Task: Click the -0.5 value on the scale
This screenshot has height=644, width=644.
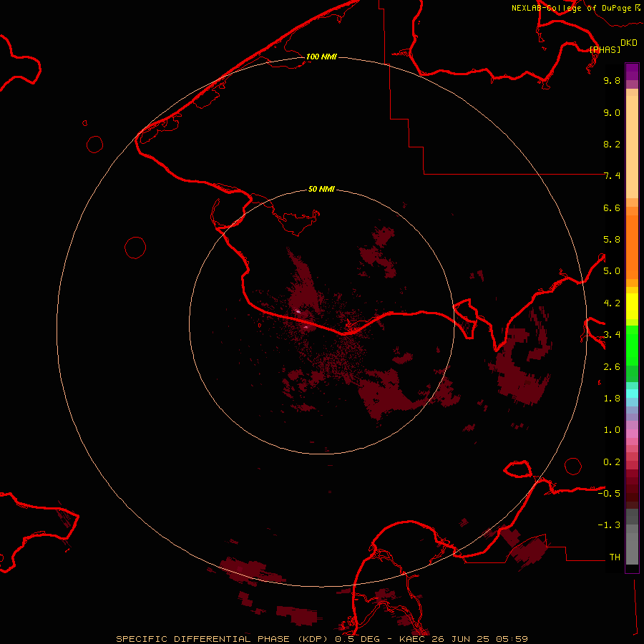Action: coord(609,494)
